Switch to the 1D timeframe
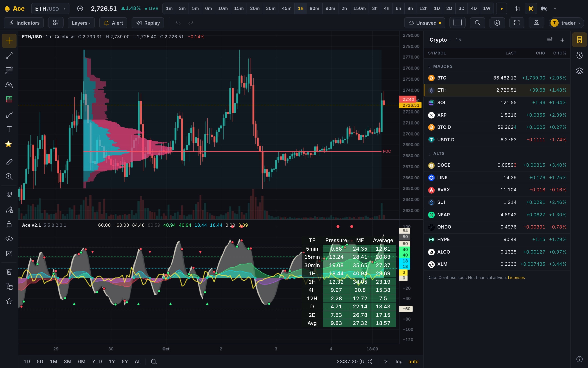Image resolution: width=588 pixels, height=368 pixels. [437, 8]
